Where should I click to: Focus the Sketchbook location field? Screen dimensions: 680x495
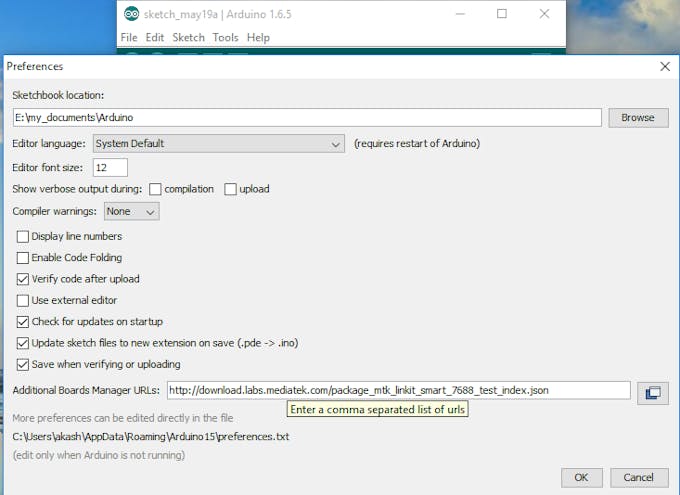[x=307, y=118]
